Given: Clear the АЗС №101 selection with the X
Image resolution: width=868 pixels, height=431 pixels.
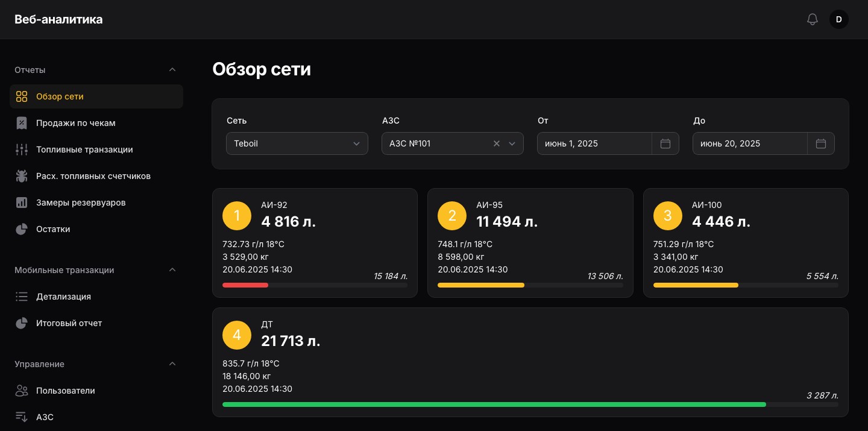Looking at the screenshot, I should (x=497, y=143).
